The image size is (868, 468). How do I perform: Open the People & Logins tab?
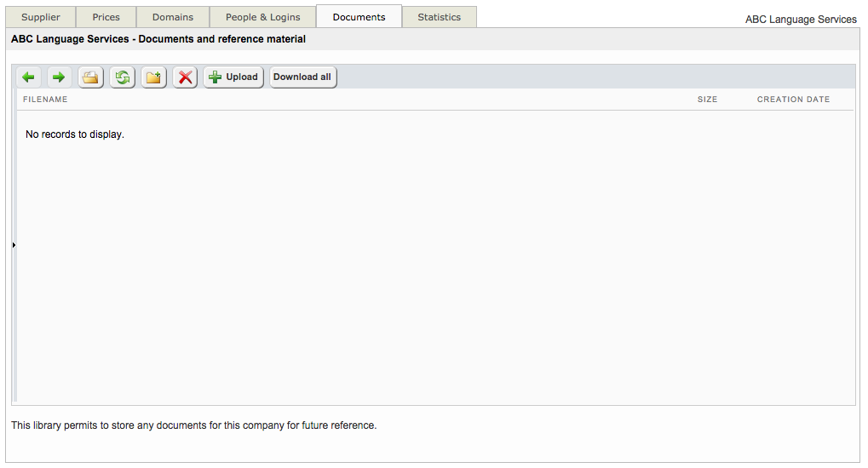click(262, 17)
